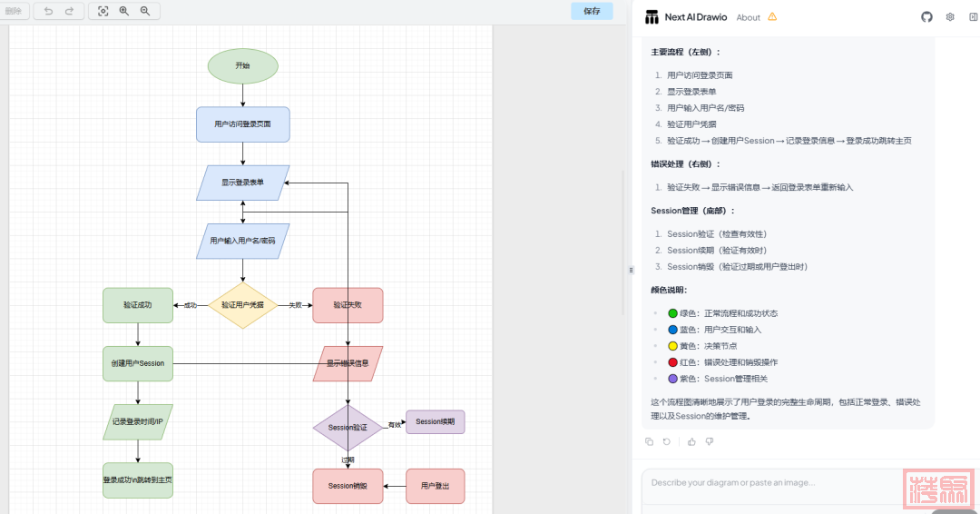Open the GitHub repository icon
This screenshot has height=514, width=980.
click(x=926, y=16)
